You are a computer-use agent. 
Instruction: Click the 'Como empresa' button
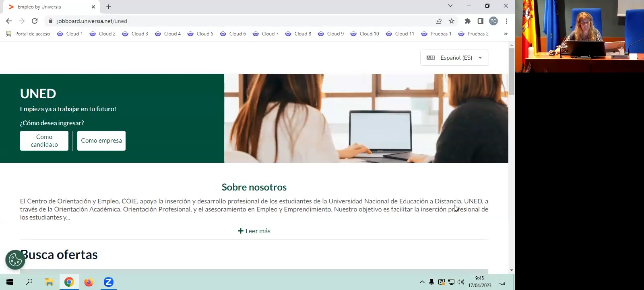pyautogui.click(x=101, y=141)
